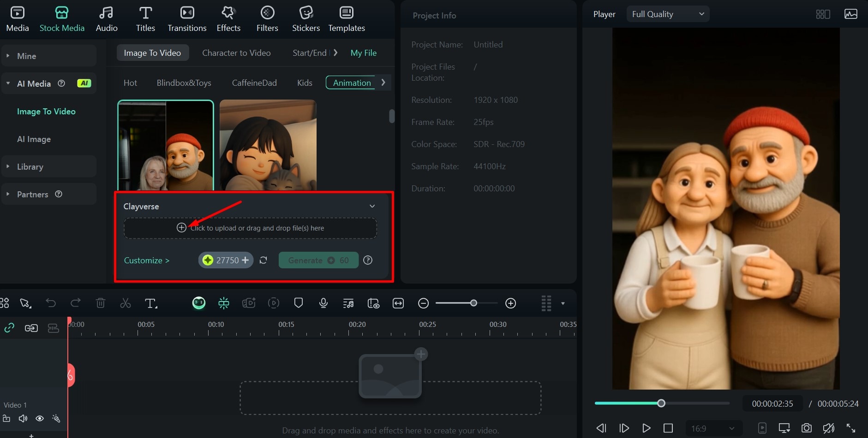
Task: Show more mode tabs with arrow
Action: coord(335,53)
